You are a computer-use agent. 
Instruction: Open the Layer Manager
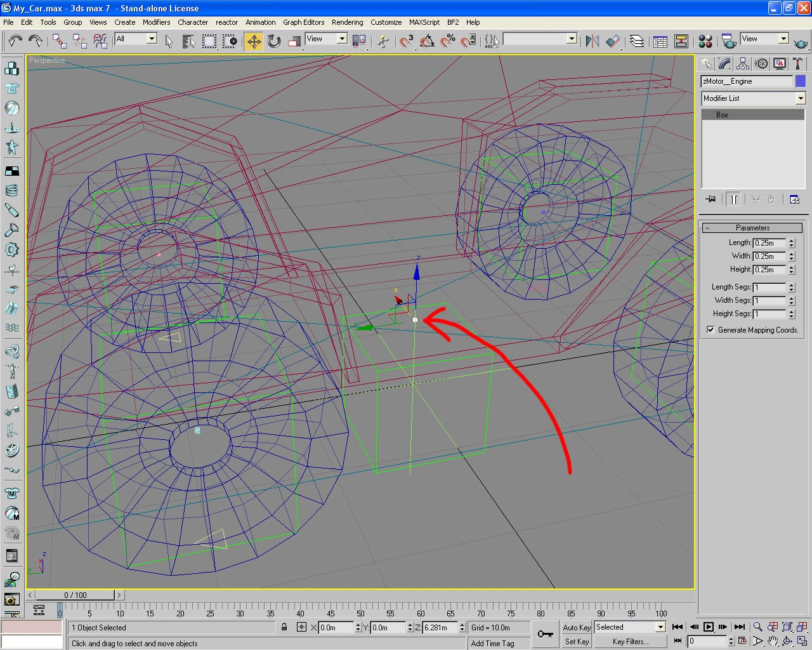[x=637, y=41]
